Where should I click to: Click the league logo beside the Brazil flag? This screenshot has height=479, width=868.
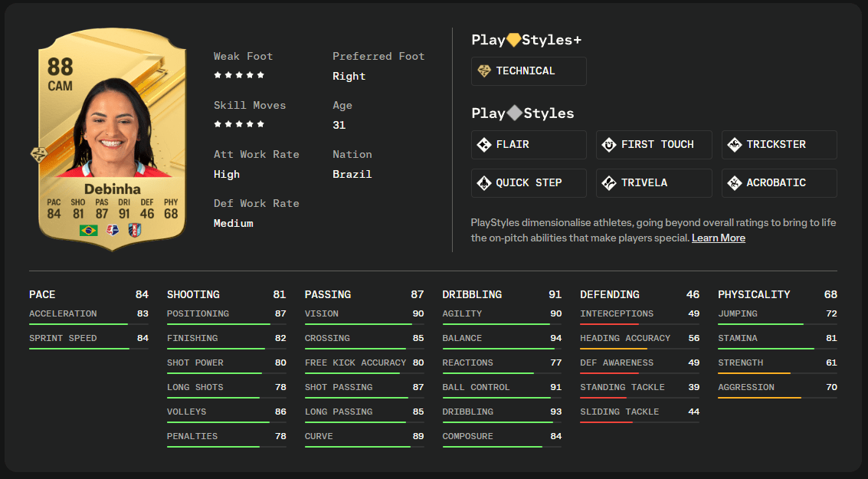point(113,231)
